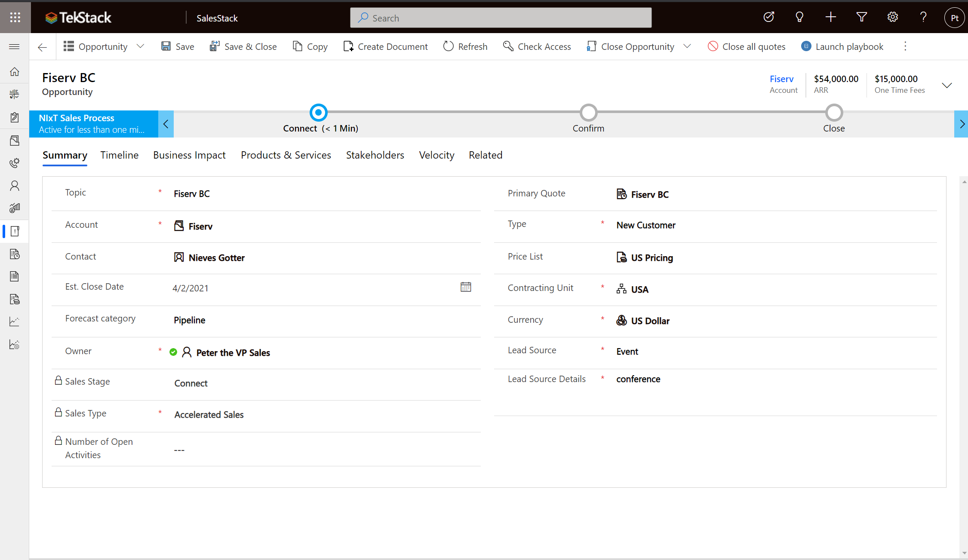Open the calendar picker for Est. Close Date

coord(466,287)
